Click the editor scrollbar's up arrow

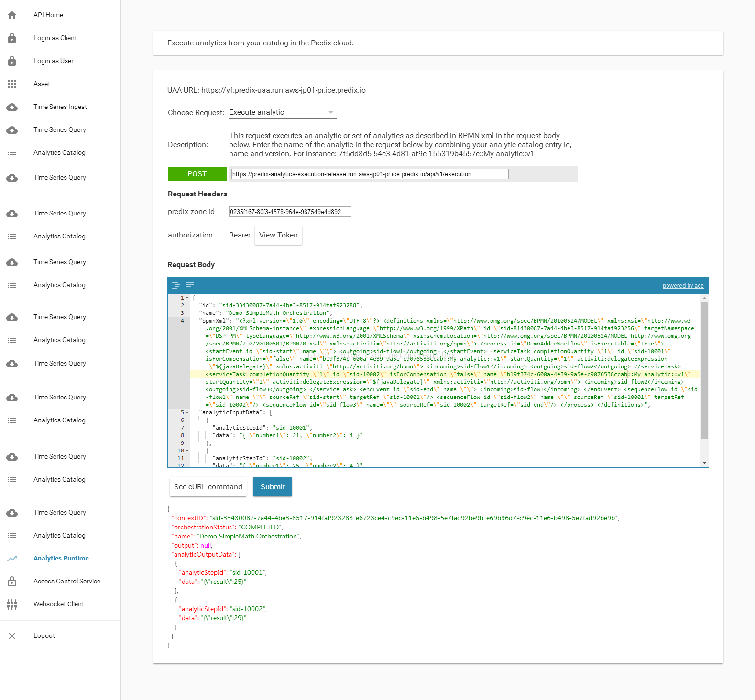click(x=704, y=298)
